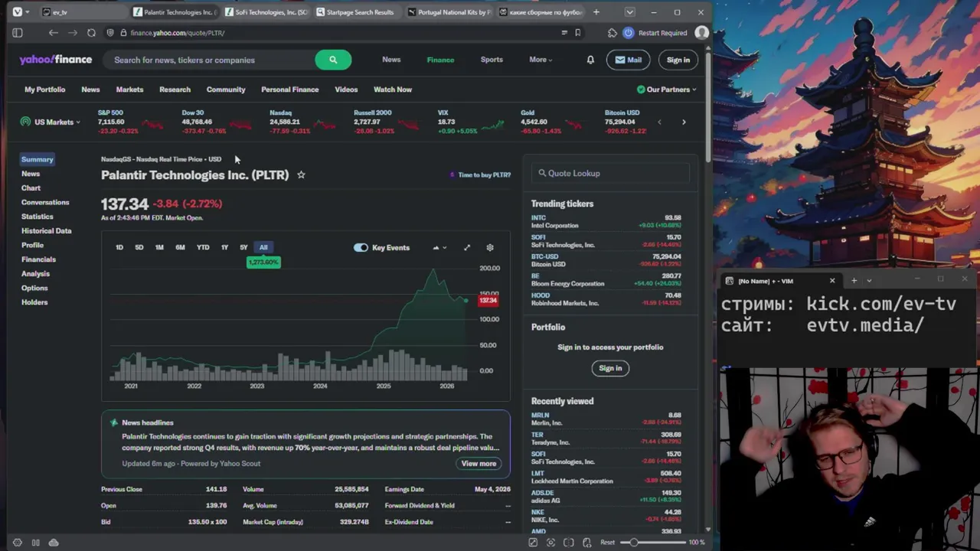Select the YTD chart range
Image resolution: width=980 pixels, height=551 pixels.
[203, 247]
